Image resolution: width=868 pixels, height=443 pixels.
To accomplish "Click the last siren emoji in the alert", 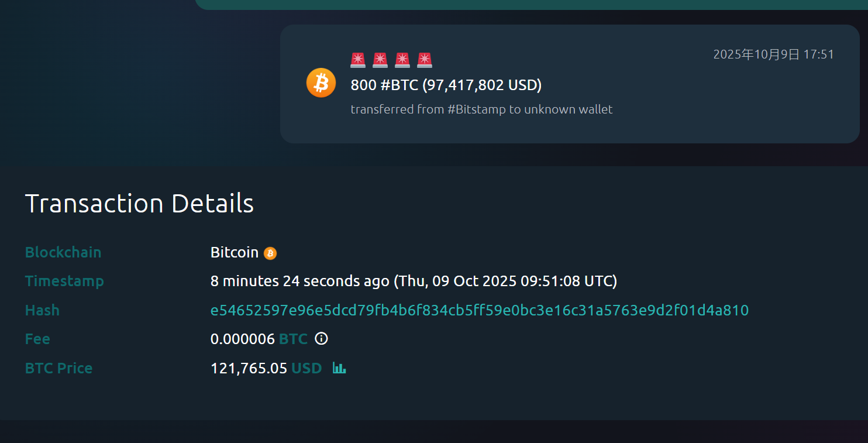I will (425, 60).
